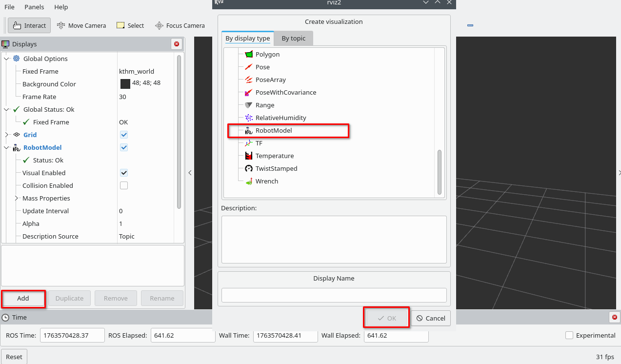Screen dimensions: 621x364
Task: Enable the Collision Enabled checkbox
Action: click(x=124, y=185)
